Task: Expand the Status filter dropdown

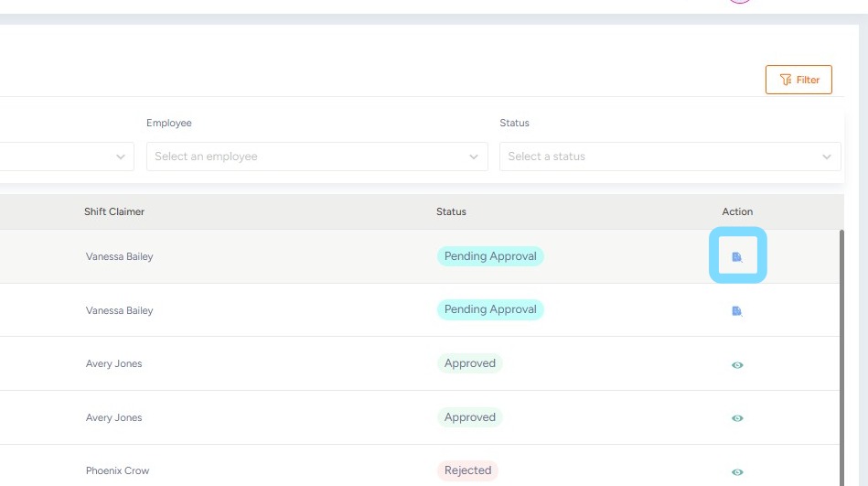Action: point(670,157)
